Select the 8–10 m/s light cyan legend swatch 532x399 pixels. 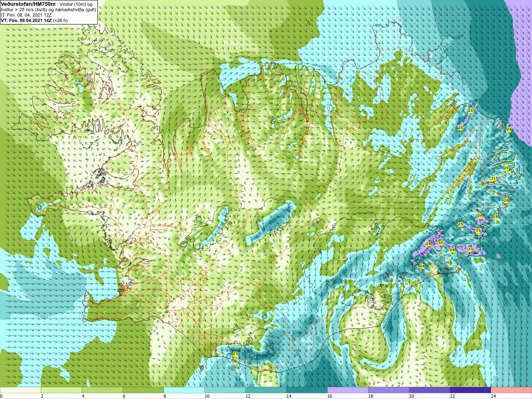(184, 390)
